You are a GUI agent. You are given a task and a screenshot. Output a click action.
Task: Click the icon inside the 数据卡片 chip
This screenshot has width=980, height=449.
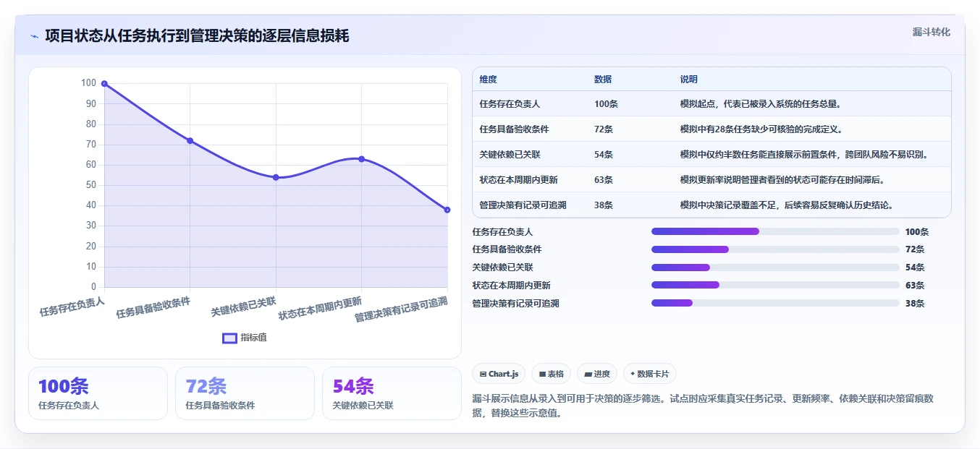click(633, 374)
